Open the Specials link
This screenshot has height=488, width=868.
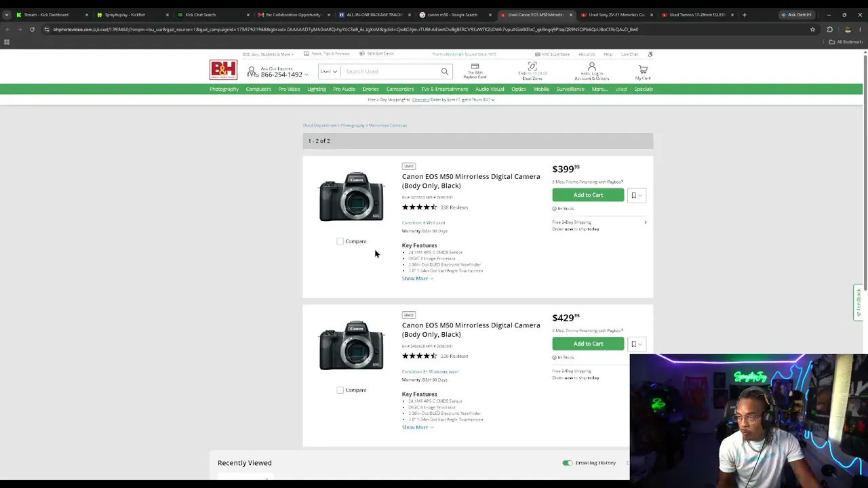pyautogui.click(x=644, y=89)
